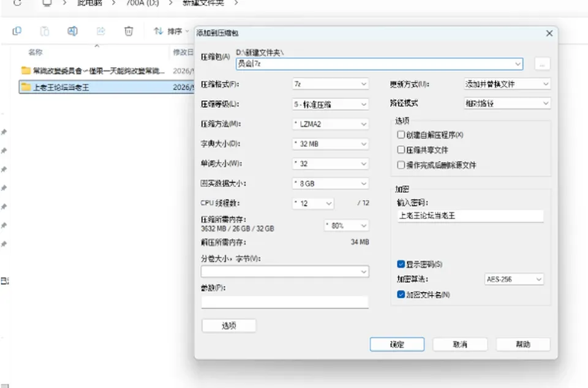The width and height of the screenshot is (588, 388).
Task: Open the CPU 线程数 dropdown showing 12
Action: [313, 203]
